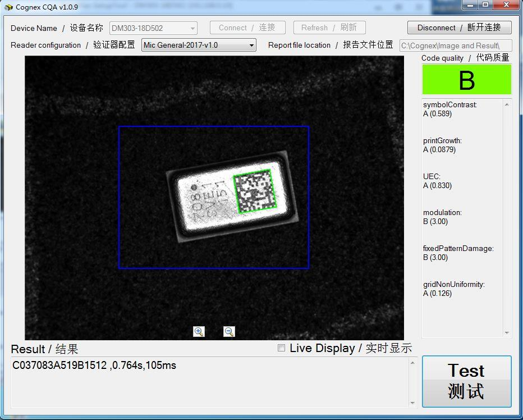Click the Code quality label
Viewport: 523px width, 420px height.
465,58
